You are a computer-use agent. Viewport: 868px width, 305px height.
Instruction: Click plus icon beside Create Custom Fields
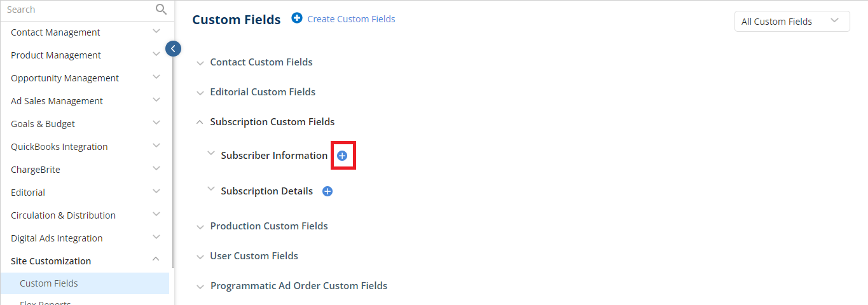[x=297, y=18]
